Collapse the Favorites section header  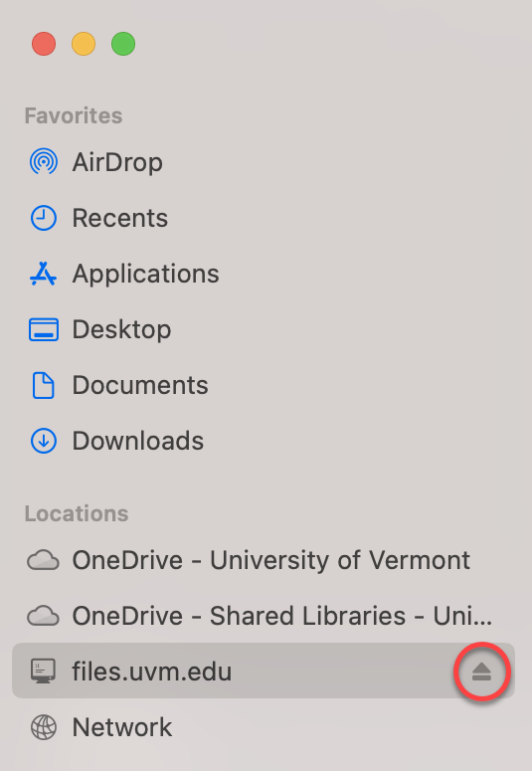pos(74,116)
